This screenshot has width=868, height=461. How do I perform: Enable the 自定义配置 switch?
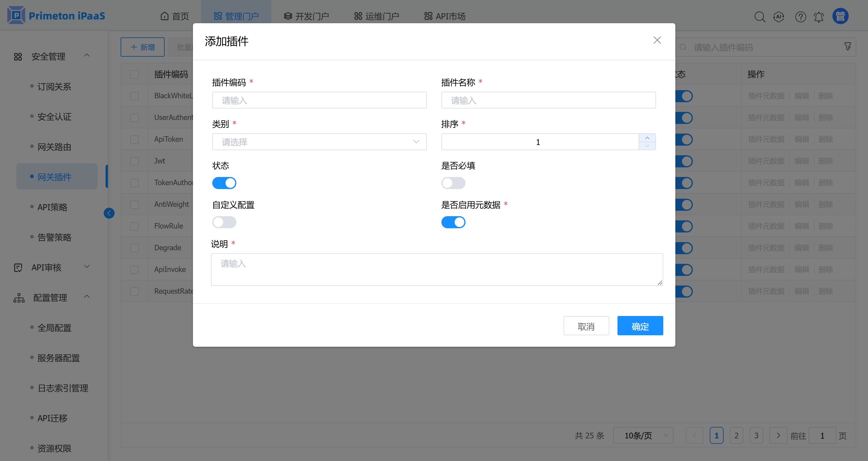point(224,222)
